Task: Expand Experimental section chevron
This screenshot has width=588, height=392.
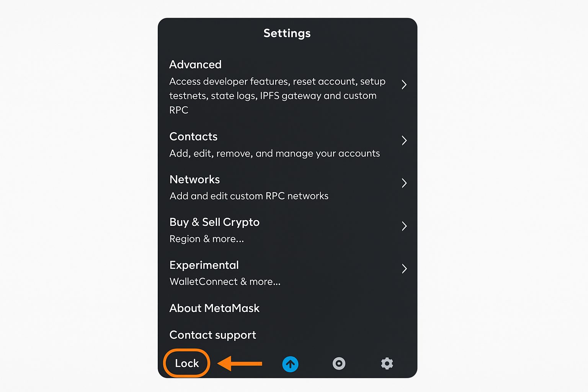Action: click(404, 269)
